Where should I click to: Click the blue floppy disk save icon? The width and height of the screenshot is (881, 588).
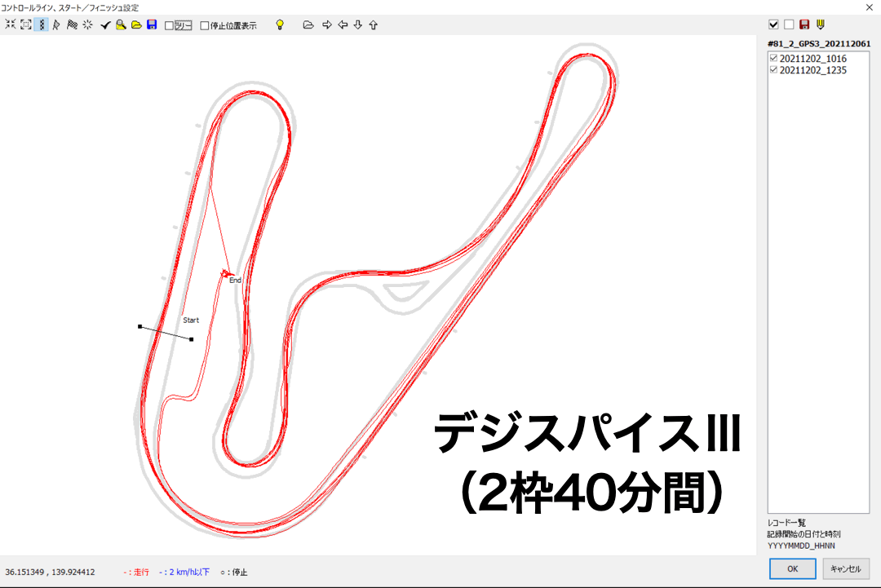point(152,25)
